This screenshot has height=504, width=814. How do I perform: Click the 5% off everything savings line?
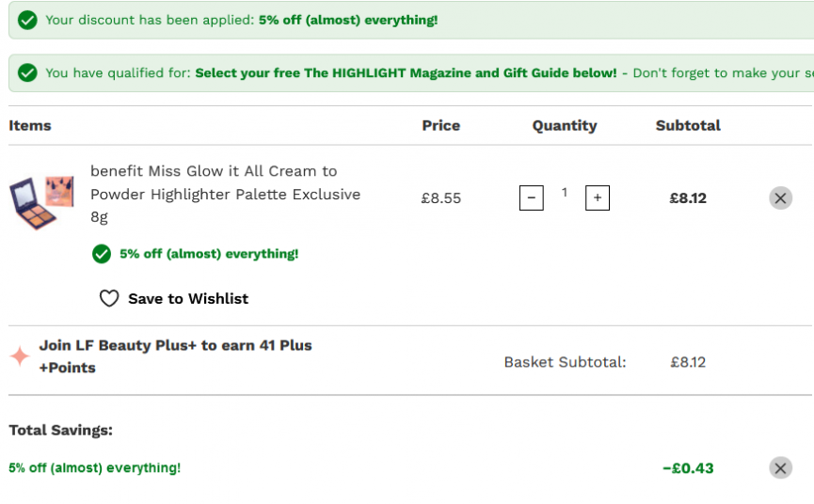[x=94, y=467]
